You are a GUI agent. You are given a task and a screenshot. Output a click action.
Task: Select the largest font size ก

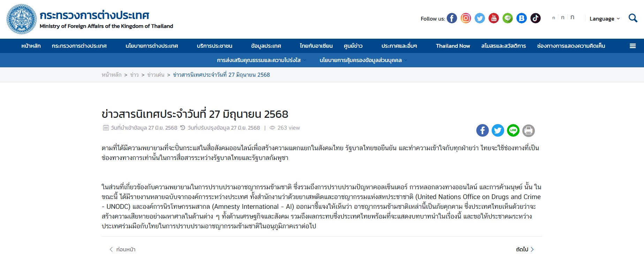(x=572, y=17)
